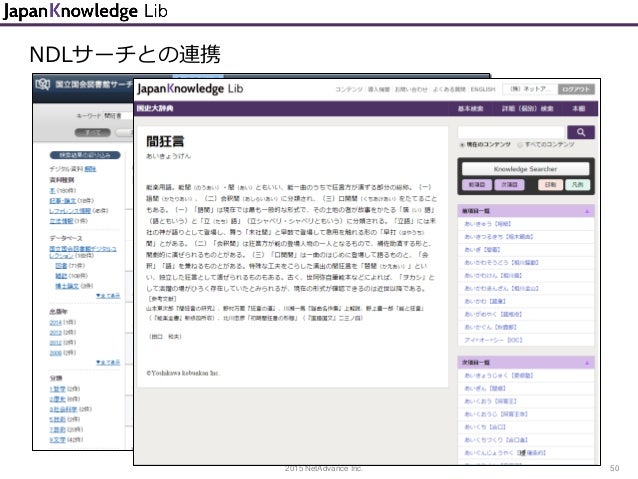Click the 間狂言 entry heading

(165, 142)
